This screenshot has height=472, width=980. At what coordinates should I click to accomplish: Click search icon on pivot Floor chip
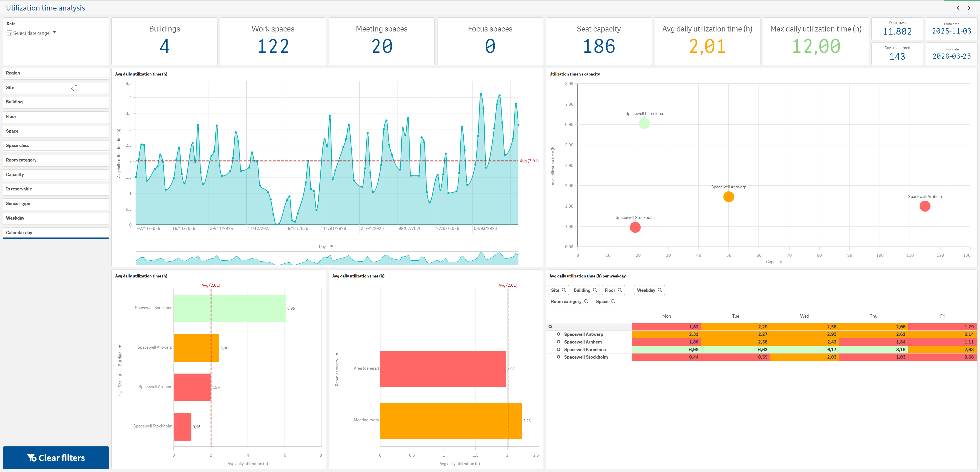tap(620, 290)
